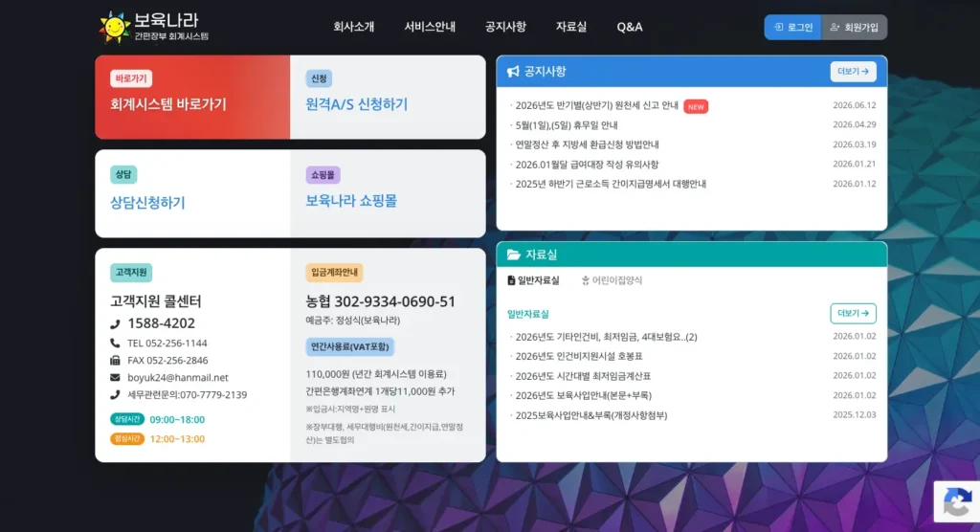Viewport: 980px width, 532px height.
Task: Click 더보기 next to 일반자료실 heading
Action: pos(853,314)
